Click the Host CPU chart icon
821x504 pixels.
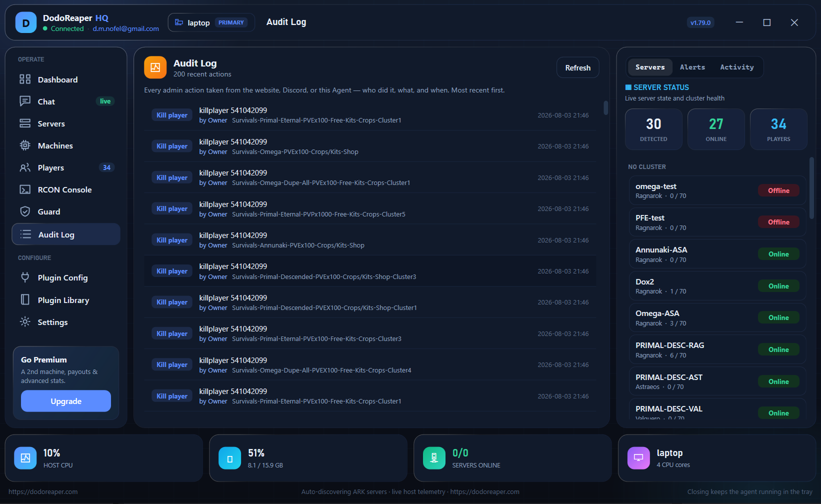coord(25,458)
